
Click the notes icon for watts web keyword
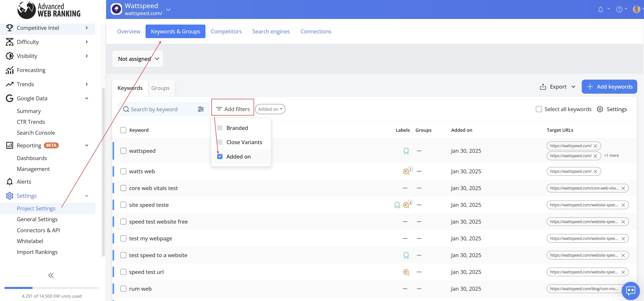[406, 171]
